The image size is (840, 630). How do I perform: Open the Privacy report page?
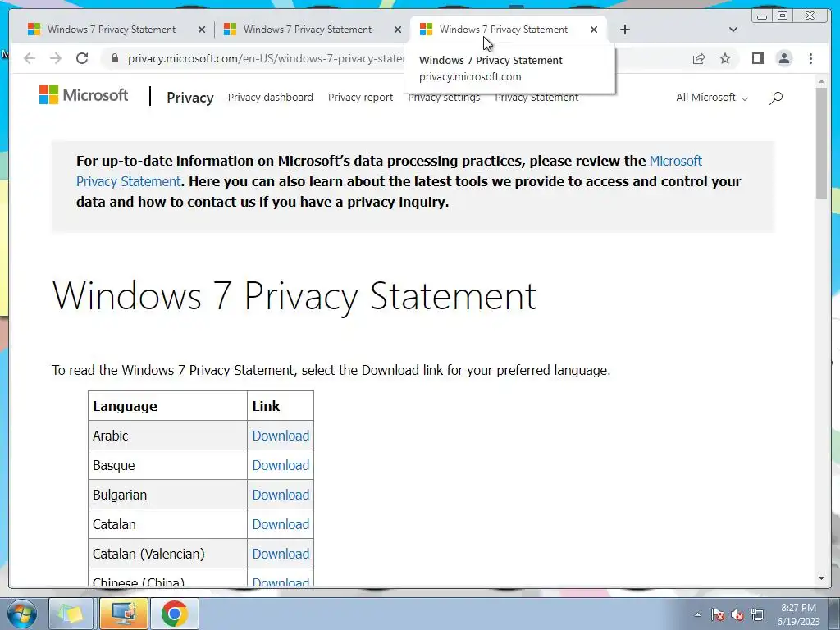(361, 97)
